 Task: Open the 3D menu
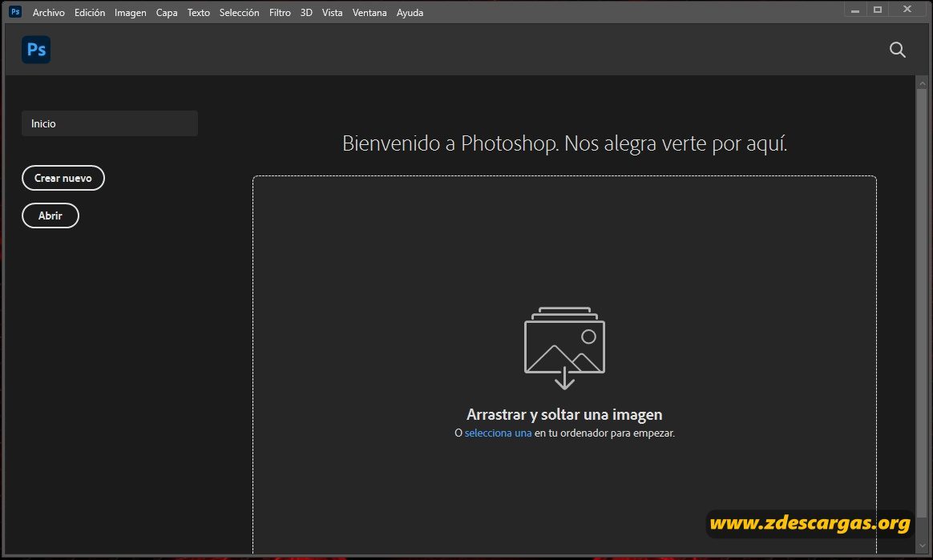[306, 13]
